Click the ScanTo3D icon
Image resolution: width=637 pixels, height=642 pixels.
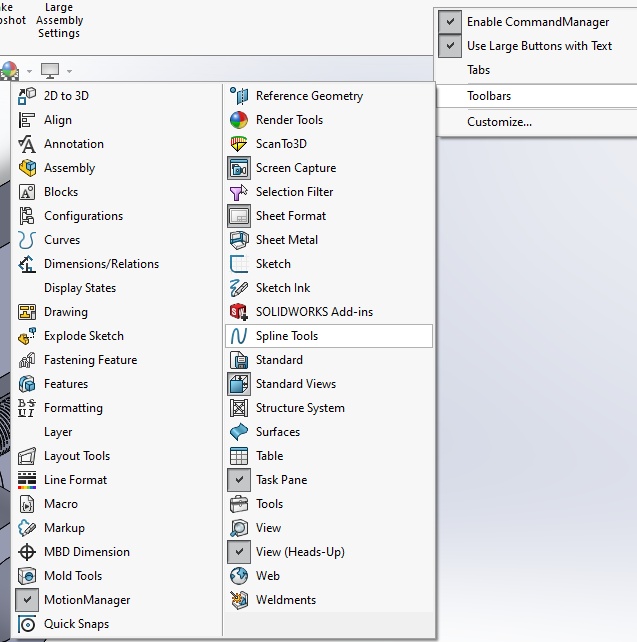[239, 144]
